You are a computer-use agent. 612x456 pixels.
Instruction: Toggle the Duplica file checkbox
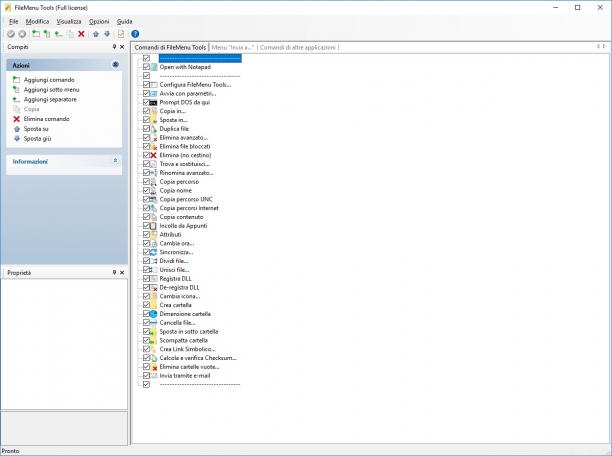pos(146,129)
